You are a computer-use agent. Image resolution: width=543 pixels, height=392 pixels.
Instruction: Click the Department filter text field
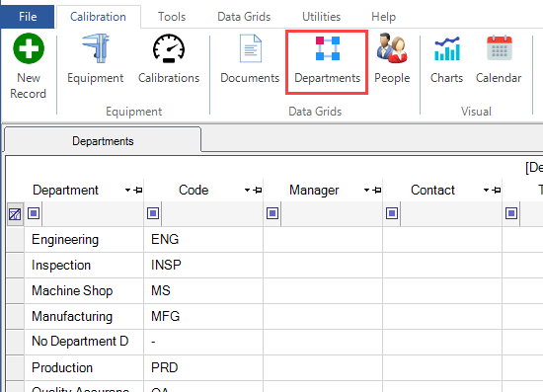pyautogui.click(x=93, y=213)
